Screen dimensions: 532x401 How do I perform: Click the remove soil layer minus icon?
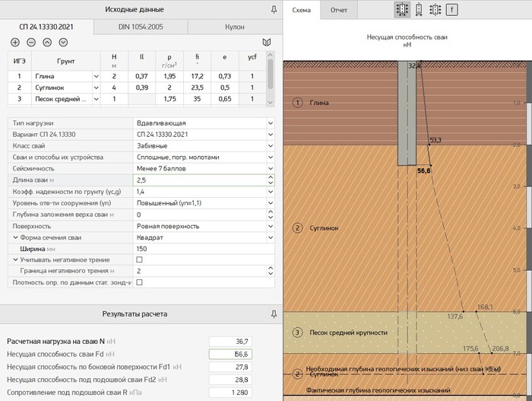pyautogui.click(x=31, y=43)
